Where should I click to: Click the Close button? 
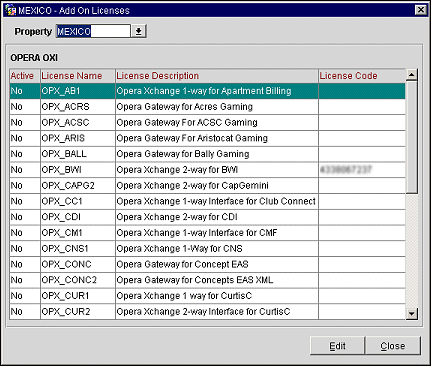coord(393,346)
